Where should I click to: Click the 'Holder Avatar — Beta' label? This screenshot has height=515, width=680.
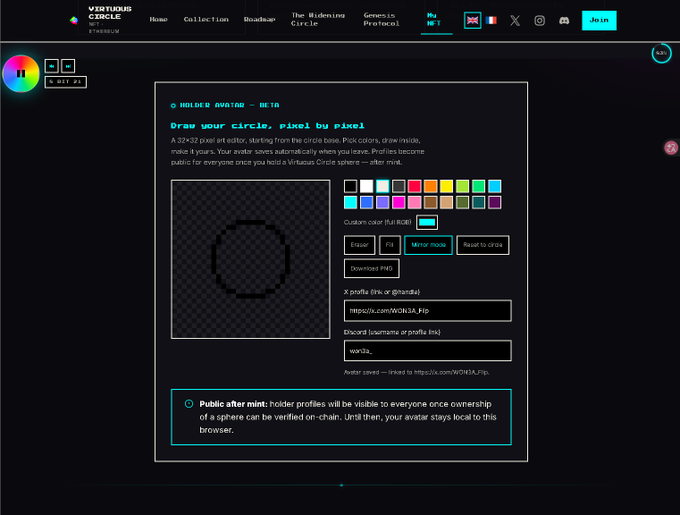point(229,105)
